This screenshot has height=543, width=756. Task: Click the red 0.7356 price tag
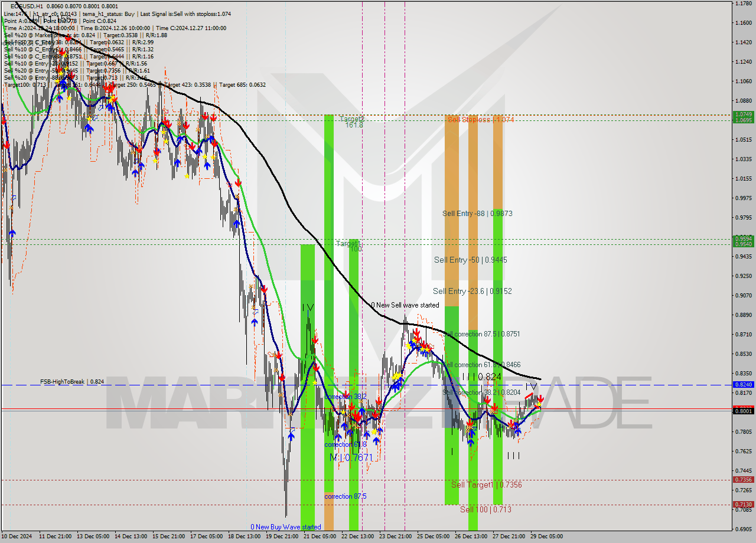click(x=743, y=479)
